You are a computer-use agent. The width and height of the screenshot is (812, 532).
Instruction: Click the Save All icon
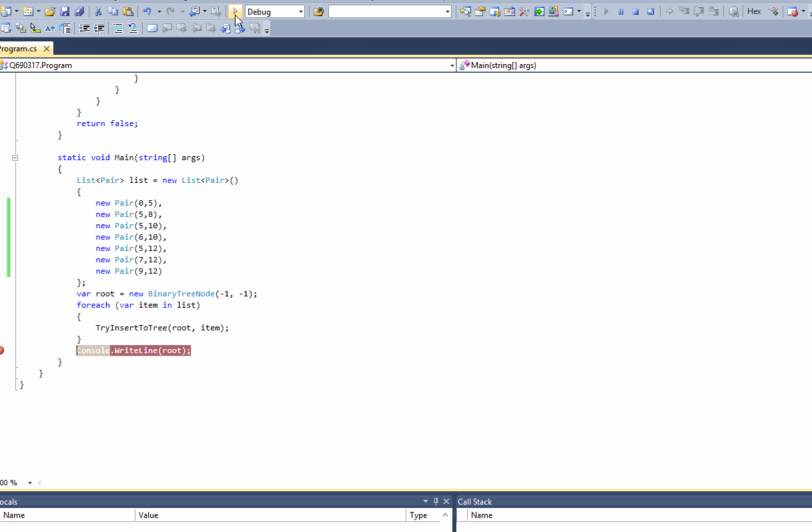[x=80, y=11]
